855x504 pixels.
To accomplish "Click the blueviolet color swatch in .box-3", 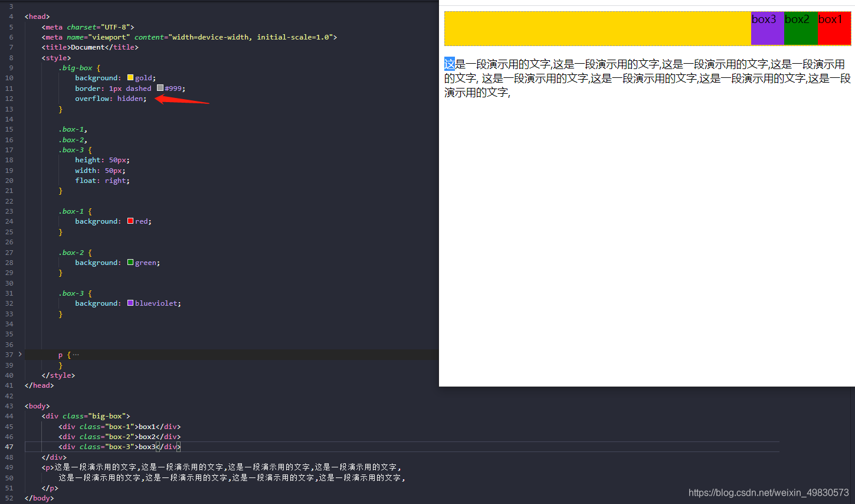I will (x=130, y=303).
